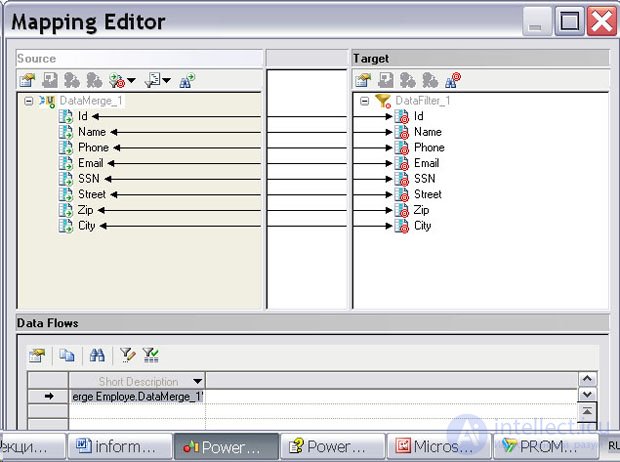Select data flow row Employe.DataMerge_1 cell

pos(137,396)
